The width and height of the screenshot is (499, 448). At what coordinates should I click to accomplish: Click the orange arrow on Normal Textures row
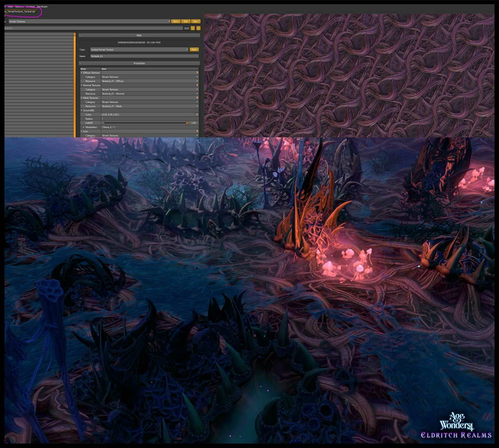pyautogui.click(x=197, y=85)
